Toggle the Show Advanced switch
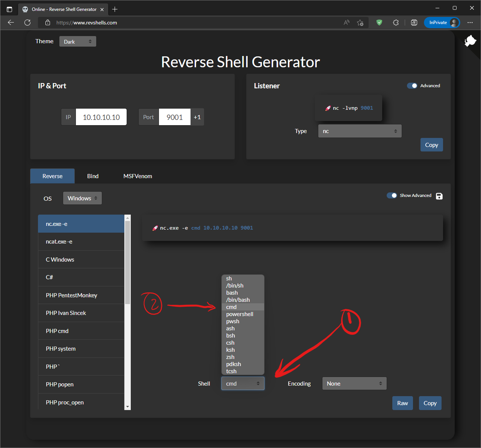This screenshot has width=481, height=448. (x=392, y=195)
